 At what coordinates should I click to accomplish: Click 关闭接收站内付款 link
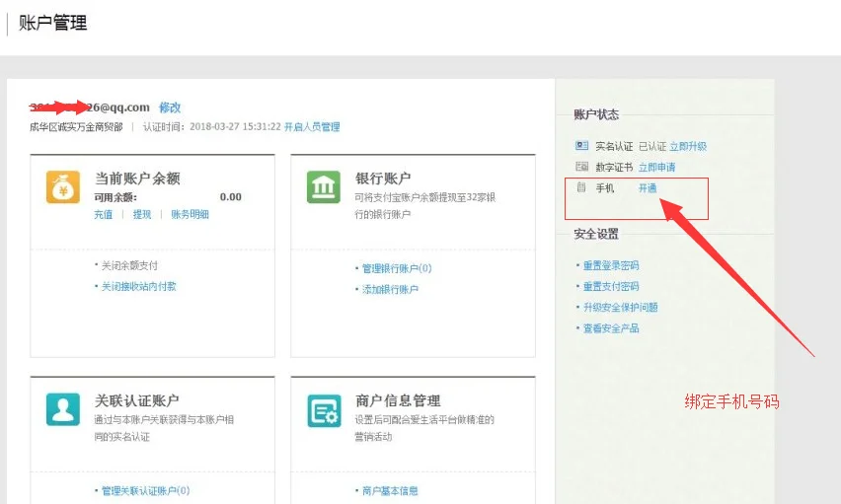pyautogui.click(x=139, y=287)
